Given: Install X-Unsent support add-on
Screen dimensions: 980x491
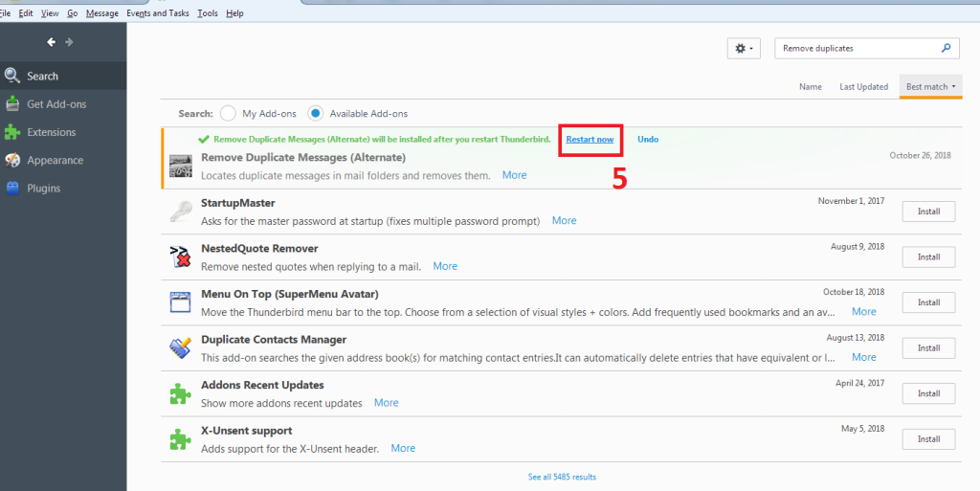Looking at the screenshot, I should coord(928,439).
